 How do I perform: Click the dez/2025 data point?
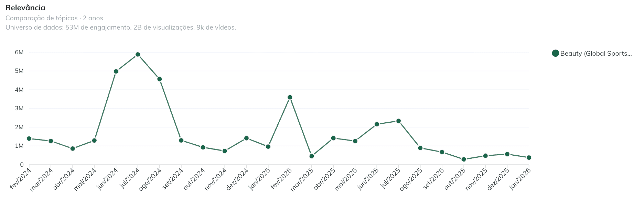[507, 154]
